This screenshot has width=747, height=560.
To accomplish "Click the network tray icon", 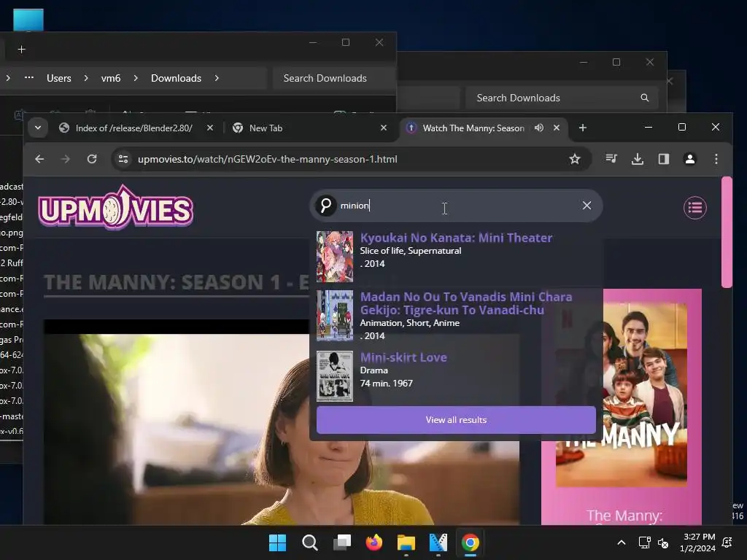I will pos(644,542).
